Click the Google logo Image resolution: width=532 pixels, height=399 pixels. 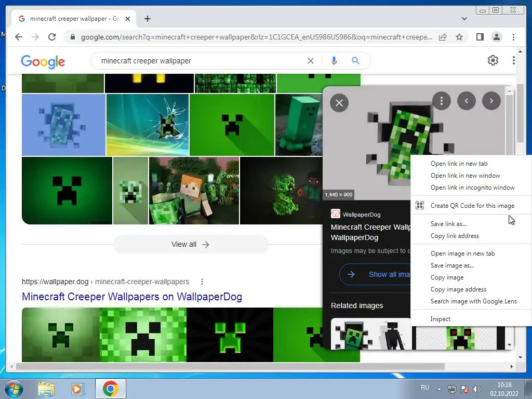point(43,61)
